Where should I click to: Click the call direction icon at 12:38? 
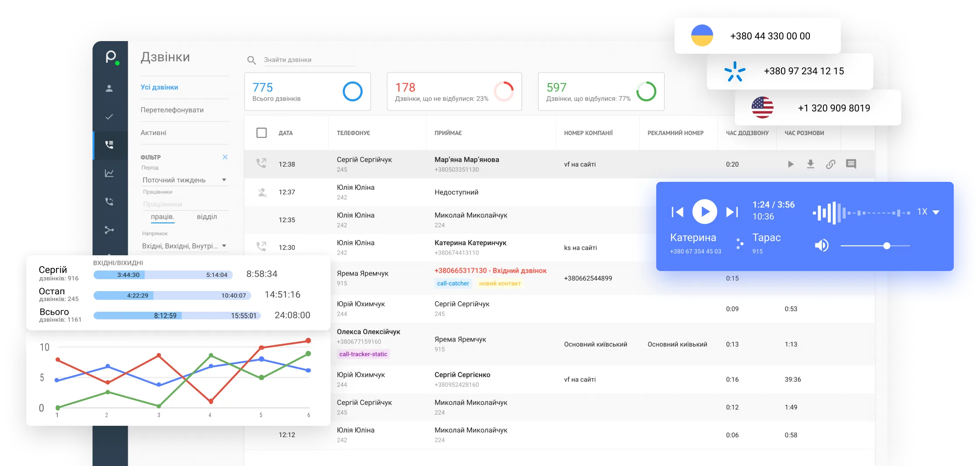tap(261, 163)
